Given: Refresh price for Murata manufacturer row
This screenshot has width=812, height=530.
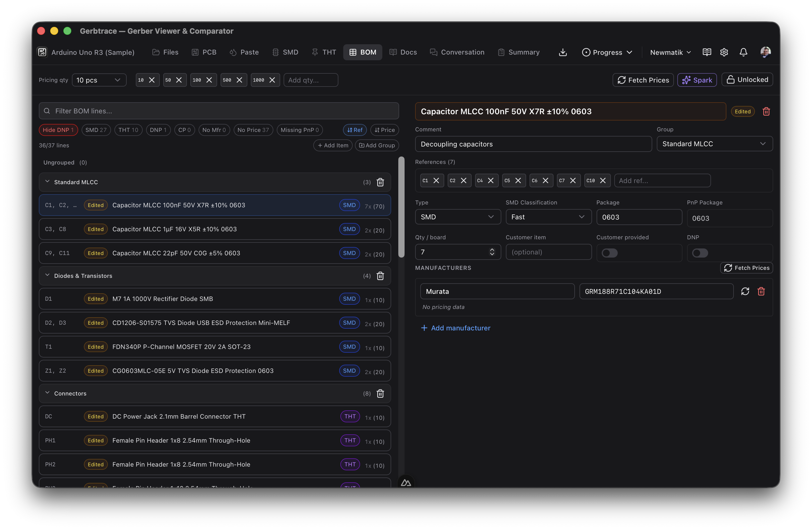Looking at the screenshot, I should coord(745,291).
